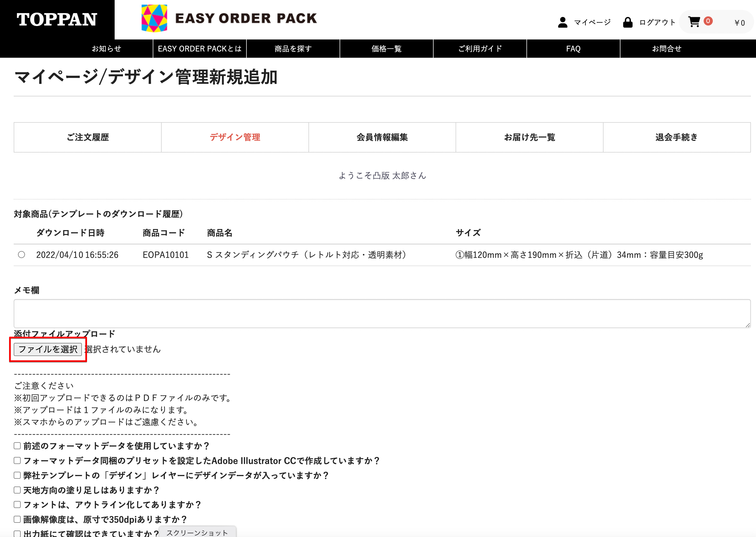Switch to お届け先一覧 tab
756x537 pixels.
pos(530,137)
